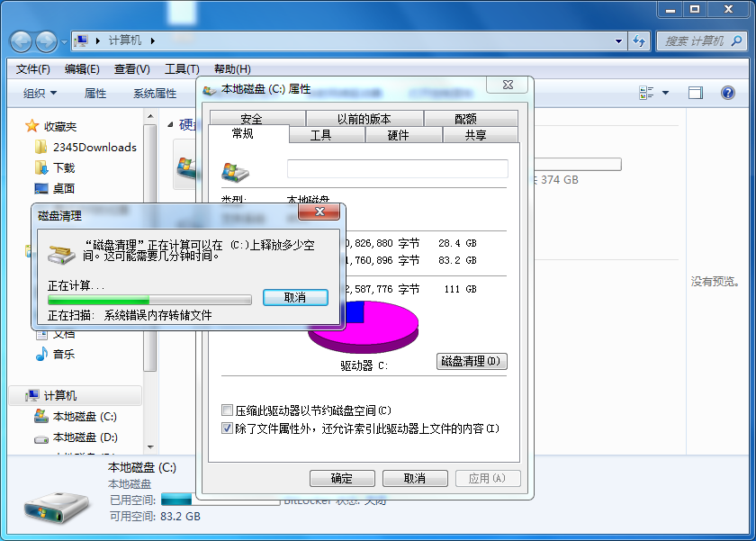Click the sidebar scroll down arrow

150,447
